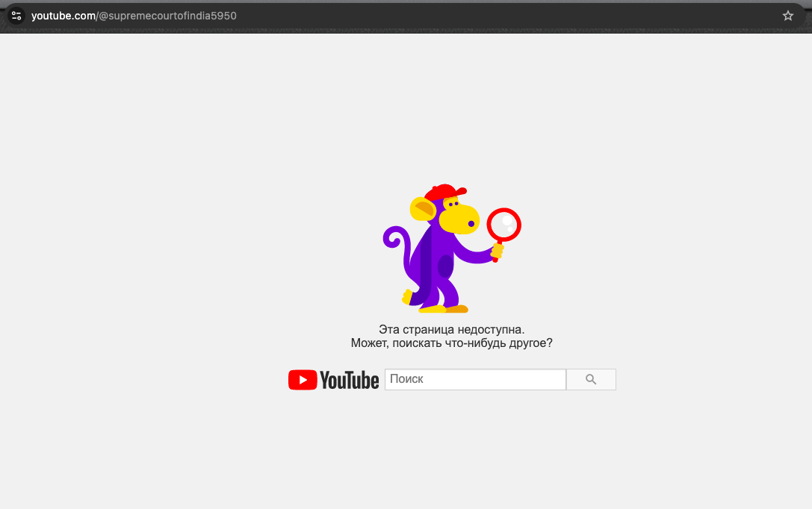Click the monkey's curled purple tail
The height and width of the screenshot is (509, 812).
(393, 240)
